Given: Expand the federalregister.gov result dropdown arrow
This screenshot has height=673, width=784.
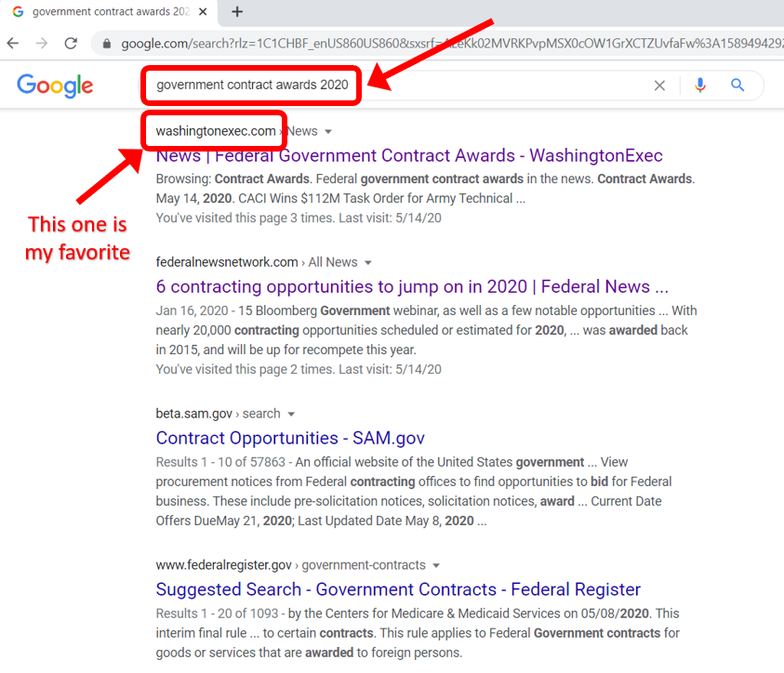Looking at the screenshot, I should coord(436,565).
